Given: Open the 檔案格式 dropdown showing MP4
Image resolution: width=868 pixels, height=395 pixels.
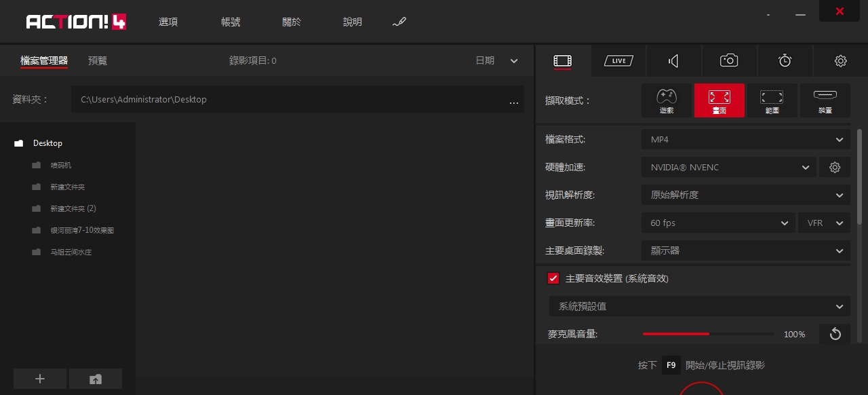Looking at the screenshot, I should (x=745, y=139).
